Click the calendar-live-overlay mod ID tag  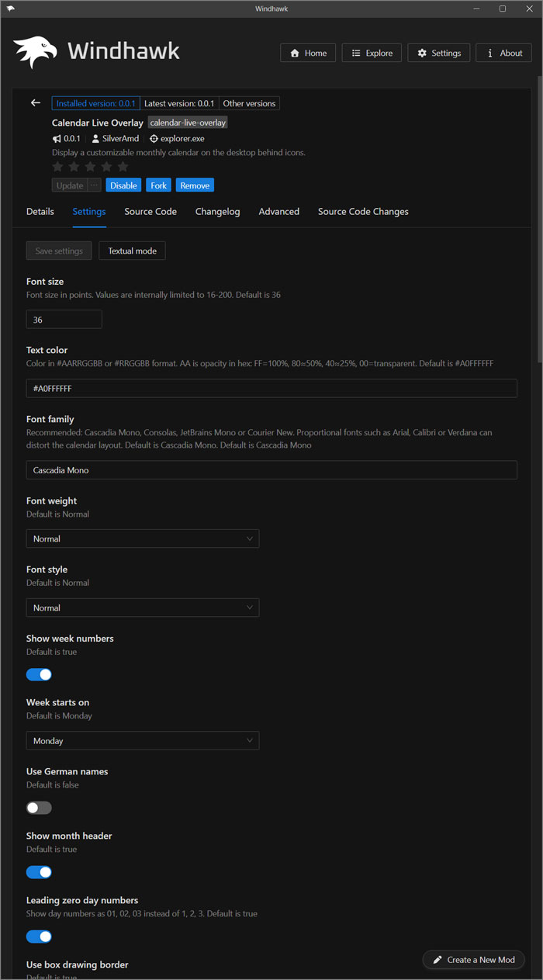(188, 123)
